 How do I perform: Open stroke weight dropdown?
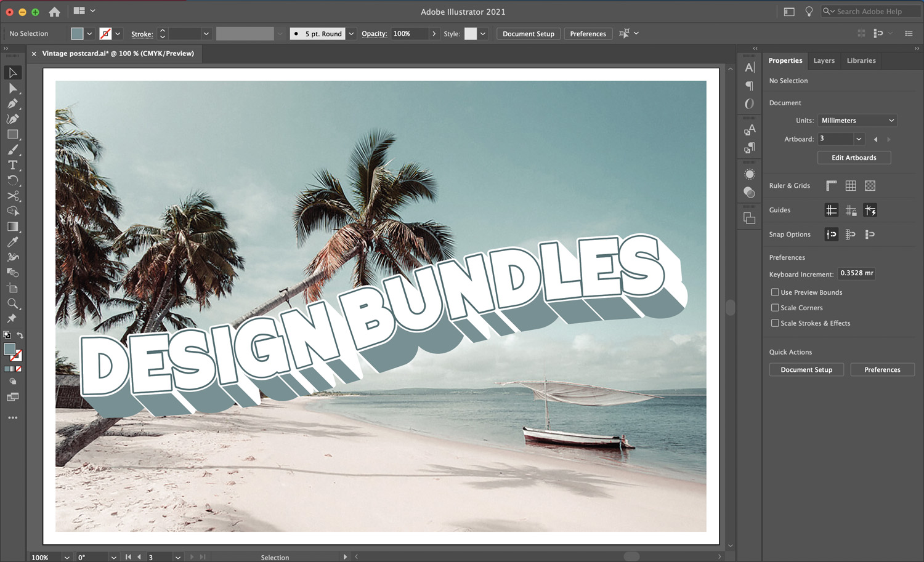pos(206,34)
